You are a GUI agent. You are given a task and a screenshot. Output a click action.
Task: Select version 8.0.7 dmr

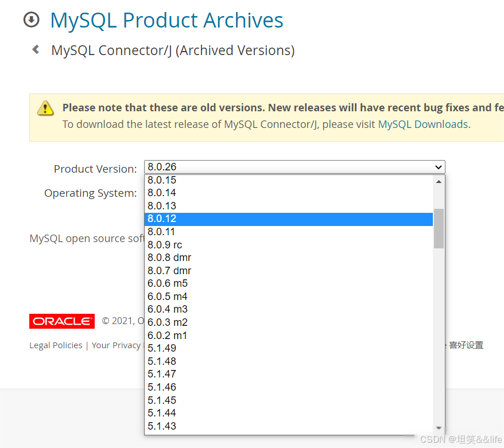pyautogui.click(x=289, y=271)
